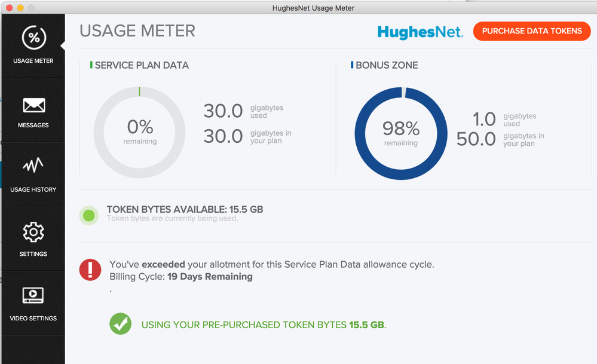Screen dimensions: 597x364
Task: Select the Messages sidebar label
Action: click(33, 125)
